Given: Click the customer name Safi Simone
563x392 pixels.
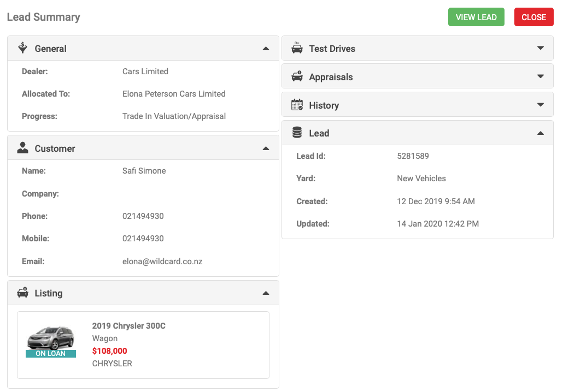Looking at the screenshot, I should [x=144, y=171].
